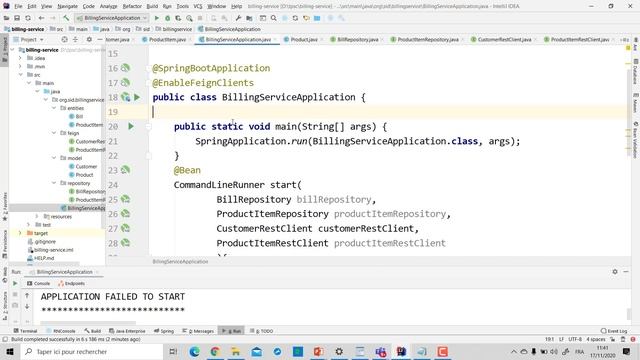Open the Mail app from the taskbar
The image size is (640, 360).
(x=257, y=351)
